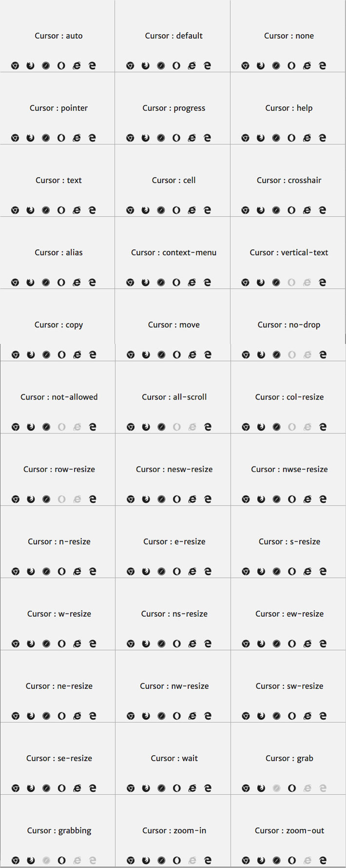Click the Firefox icon under Cursor : context-menu
Image resolution: width=346 pixels, height=868 pixels.
point(145,283)
